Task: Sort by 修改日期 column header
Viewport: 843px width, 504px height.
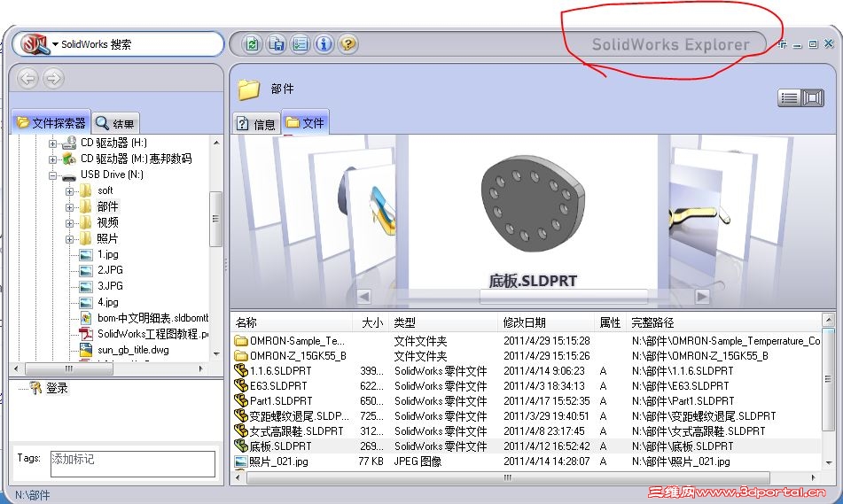Action: point(547,322)
